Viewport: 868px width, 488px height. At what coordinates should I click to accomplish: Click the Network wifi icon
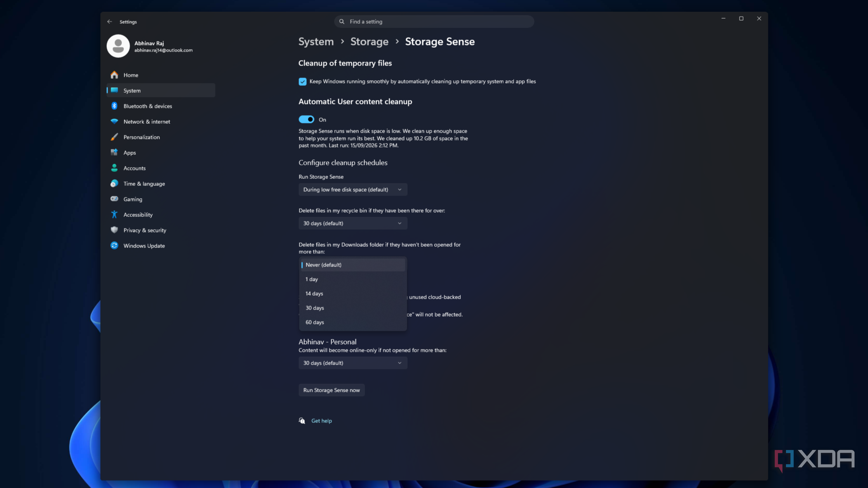[x=114, y=121]
